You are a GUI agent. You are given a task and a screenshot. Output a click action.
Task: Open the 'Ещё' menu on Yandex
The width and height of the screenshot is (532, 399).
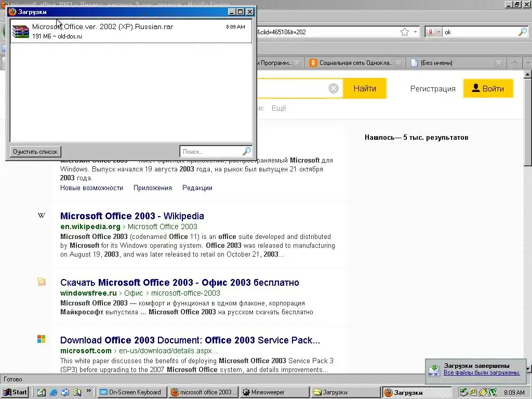coord(279,108)
